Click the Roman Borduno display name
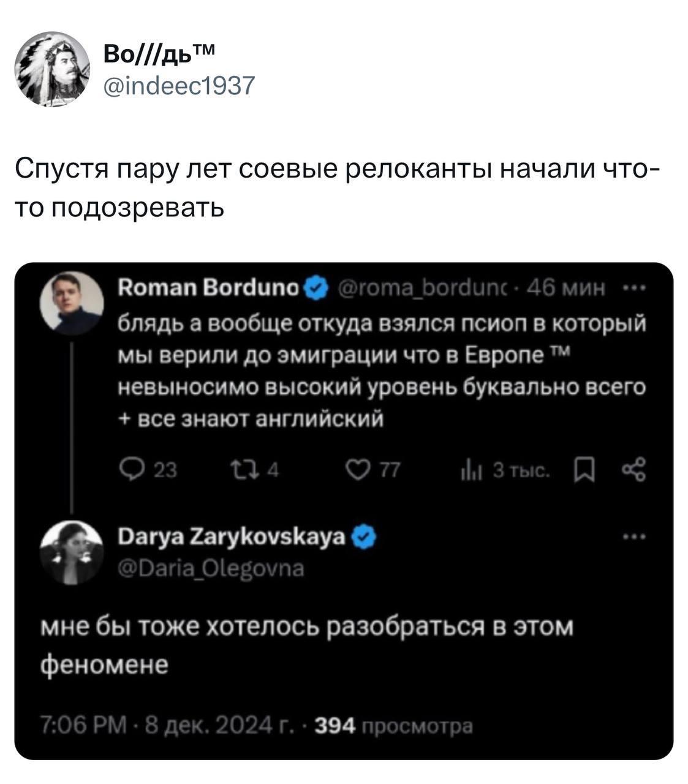Image resolution: width=688 pixels, height=784 pixels. [x=208, y=287]
